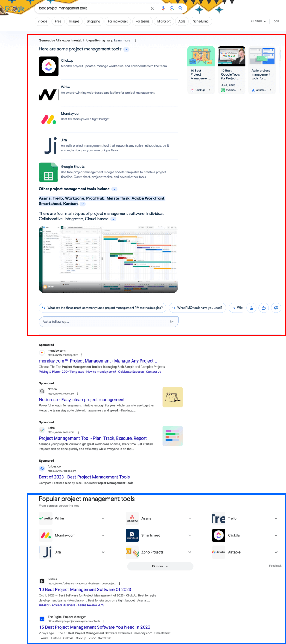Screen dimensions: 286x644
Task: Open three-dot menu for the forbes.com ad
Action: coord(80,471)
